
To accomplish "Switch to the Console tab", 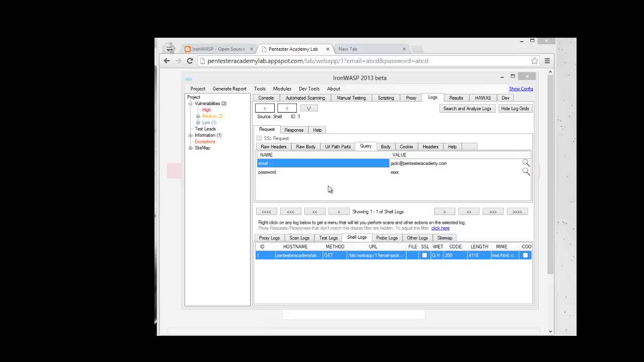I will point(266,98).
